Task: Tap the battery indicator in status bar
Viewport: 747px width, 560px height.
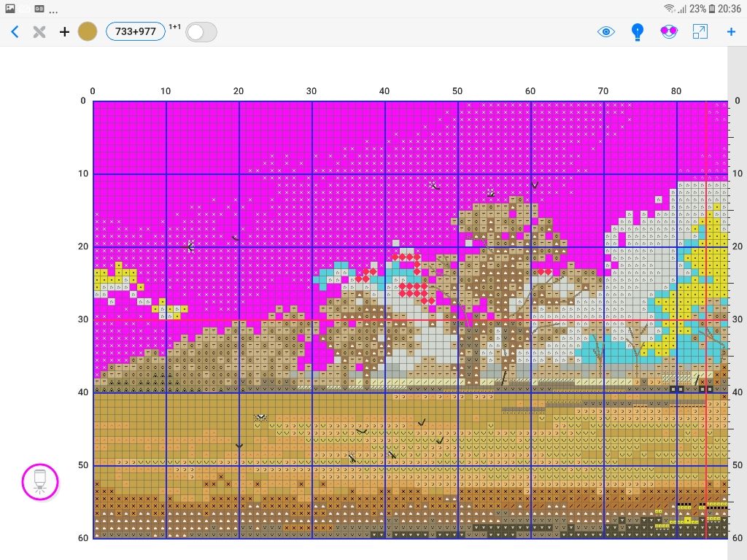Action: (712, 9)
